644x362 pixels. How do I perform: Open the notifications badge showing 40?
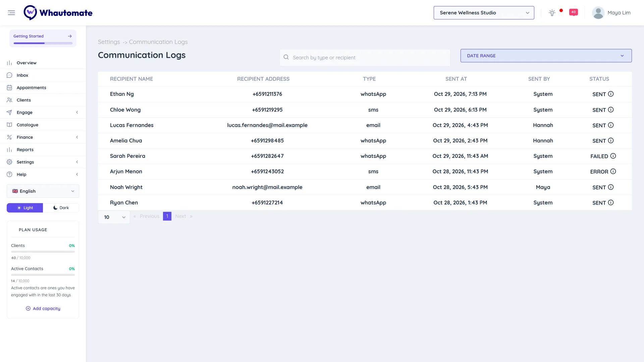point(573,12)
